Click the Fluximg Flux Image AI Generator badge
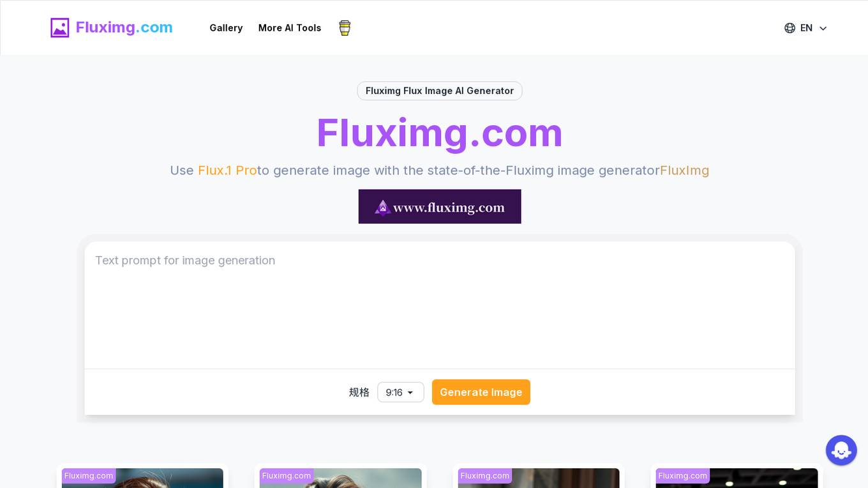The width and height of the screenshot is (868, 488). click(440, 91)
